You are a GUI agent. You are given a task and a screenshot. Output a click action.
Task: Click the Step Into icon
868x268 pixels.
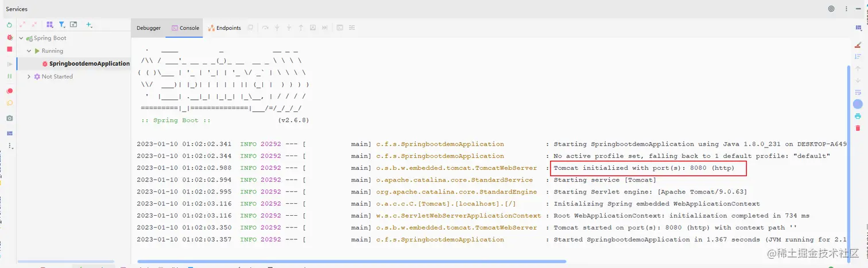(x=277, y=28)
